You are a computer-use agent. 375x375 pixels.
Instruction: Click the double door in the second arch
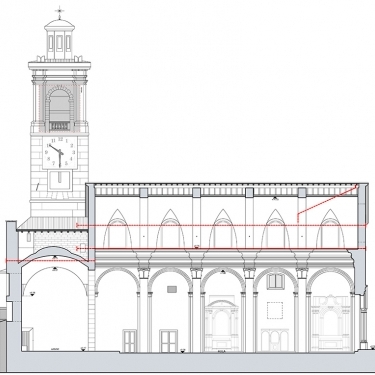pos(168,341)
